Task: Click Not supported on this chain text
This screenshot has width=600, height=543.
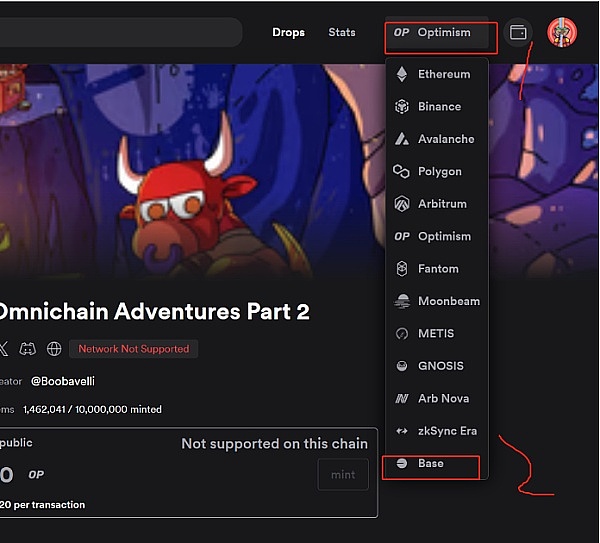Action: click(274, 444)
